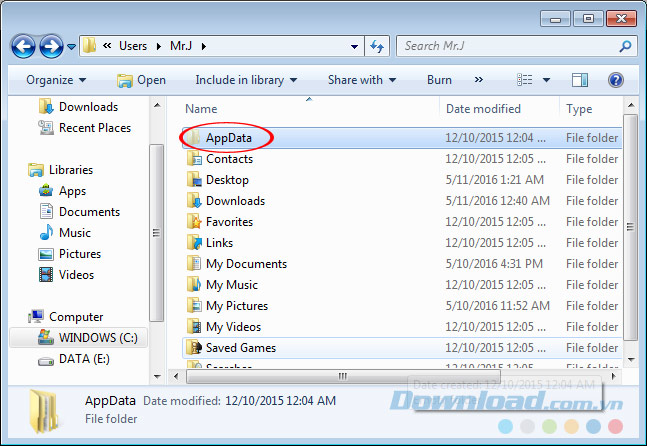The width and height of the screenshot is (647, 446).
Task: Select the Desktop folder icon
Action: (x=194, y=179)
